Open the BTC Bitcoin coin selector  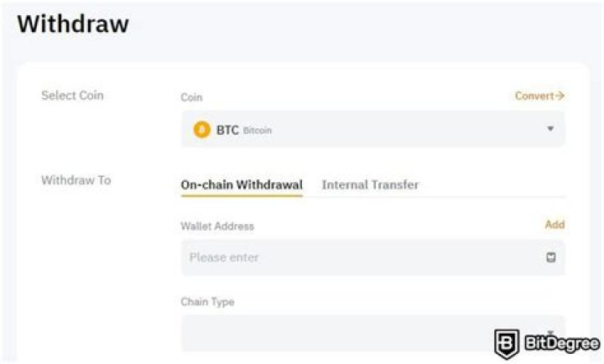[x=372, y=130]
